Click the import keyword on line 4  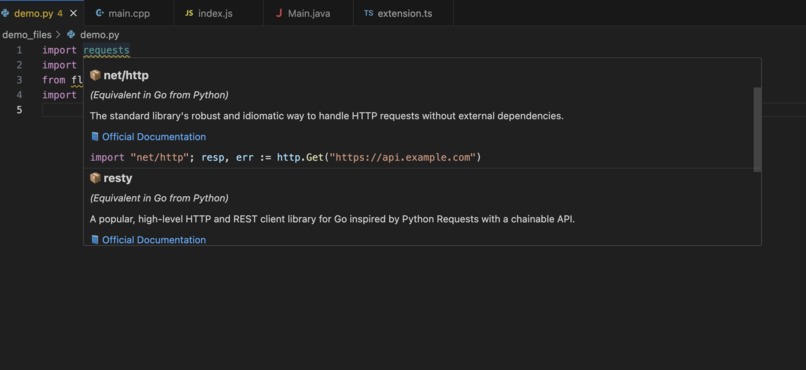tap(59, 95)
